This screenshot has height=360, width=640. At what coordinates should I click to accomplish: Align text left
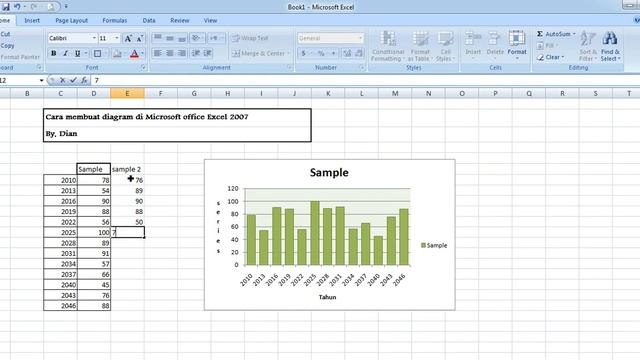pos(158,53)
